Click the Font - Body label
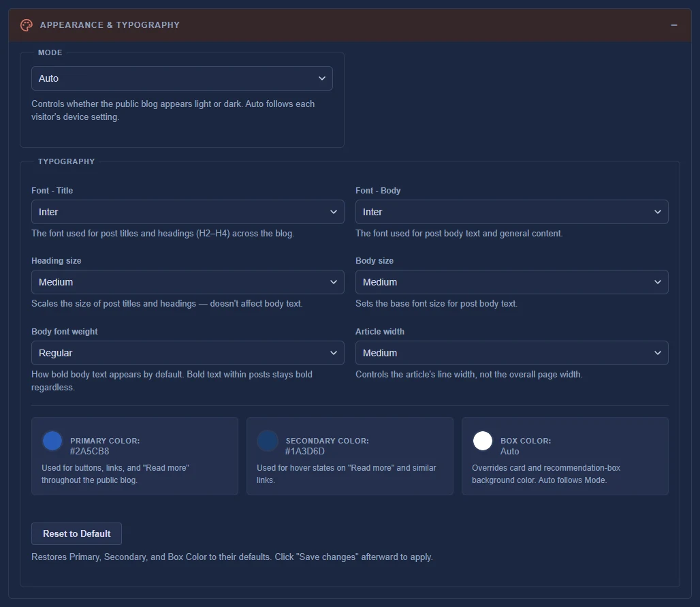This screenshot has height=607, width=700. pos(378,190)
